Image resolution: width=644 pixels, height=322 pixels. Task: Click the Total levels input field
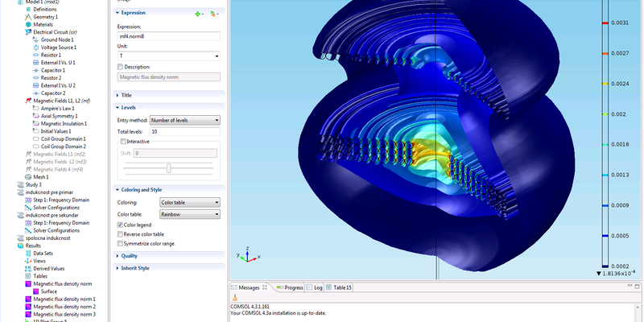[x=184, y=131]
